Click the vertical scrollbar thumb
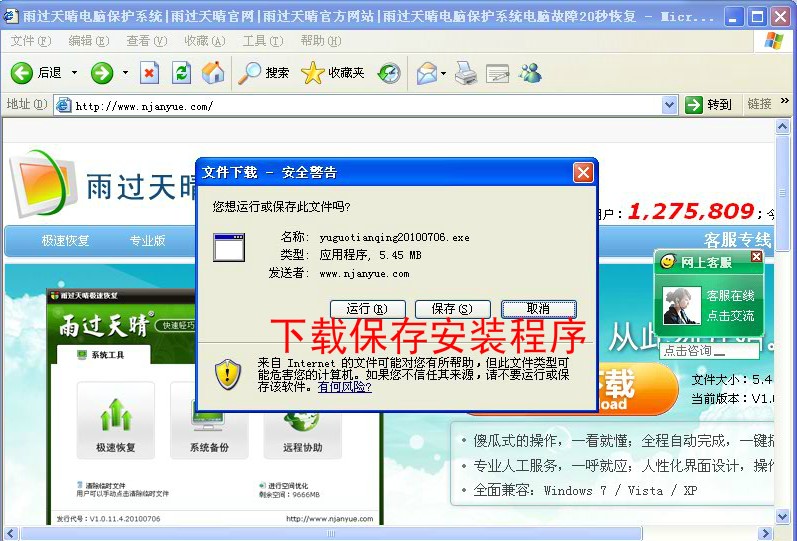Image resolution: width=797 pixels, height=541 pixels. (x=782, y=193)
